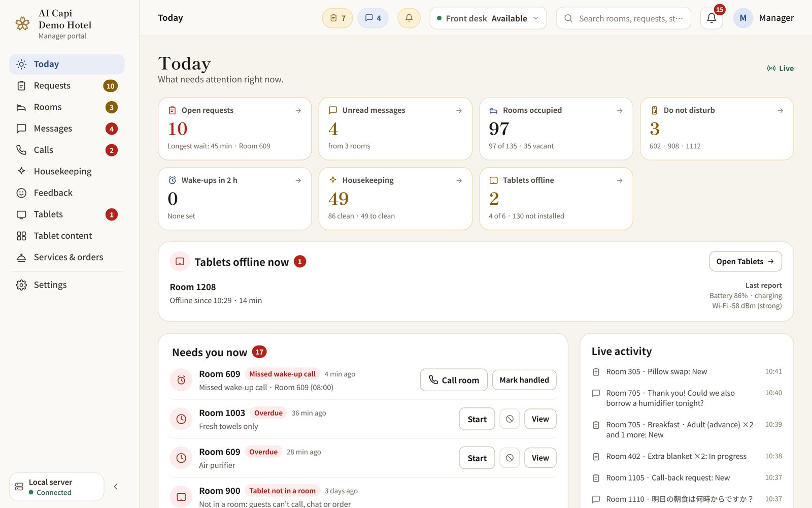
Task: Click the Local server Connected status
Action: pyautogui.click(x=57, y=487)
